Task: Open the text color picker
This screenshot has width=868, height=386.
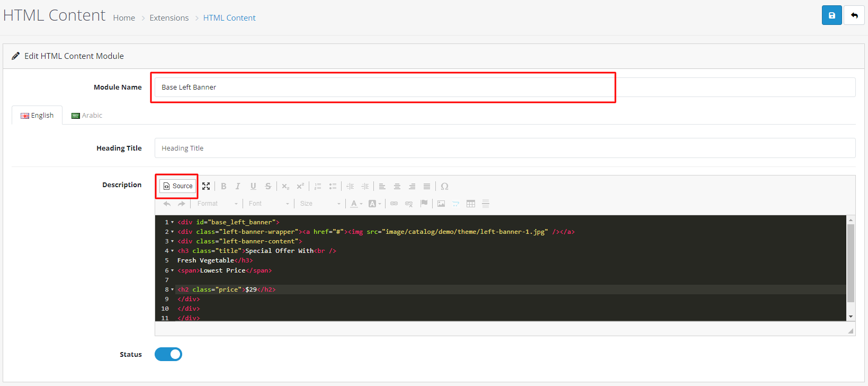Action: pyautogui.click(x=356, y=204)
